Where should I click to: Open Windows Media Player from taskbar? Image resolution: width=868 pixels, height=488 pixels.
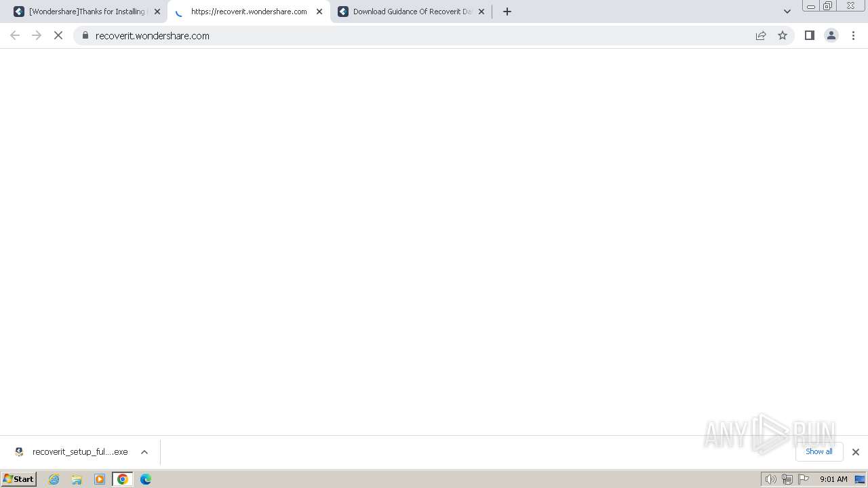(100, 479)
